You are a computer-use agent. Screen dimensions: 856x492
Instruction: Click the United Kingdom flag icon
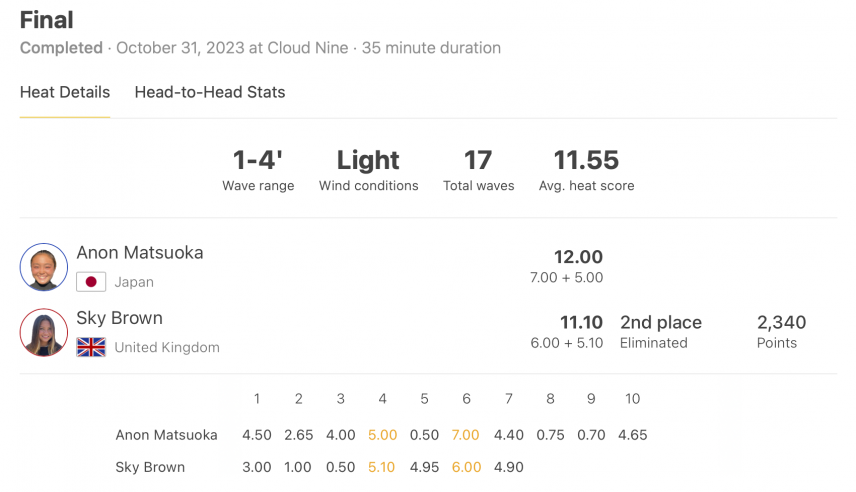[91, 347]
